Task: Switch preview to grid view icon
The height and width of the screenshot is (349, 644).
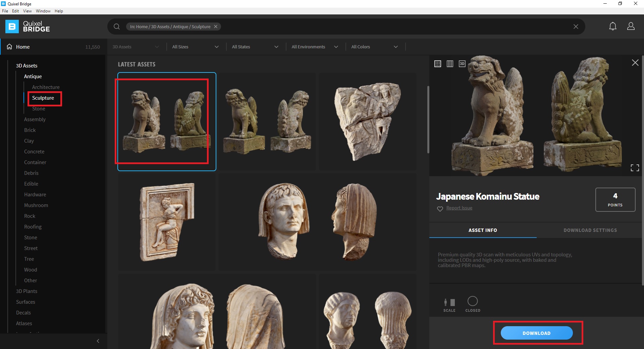Action: (438, 64)
